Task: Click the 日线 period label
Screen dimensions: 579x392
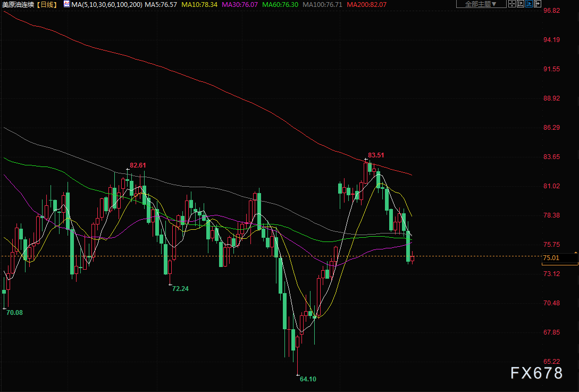Action: (47, 5)
